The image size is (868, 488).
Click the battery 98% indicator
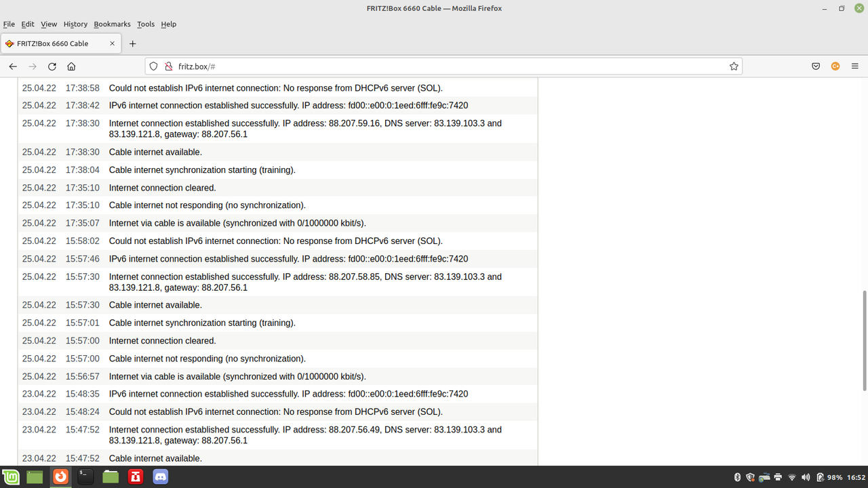[x=829, y=477]
